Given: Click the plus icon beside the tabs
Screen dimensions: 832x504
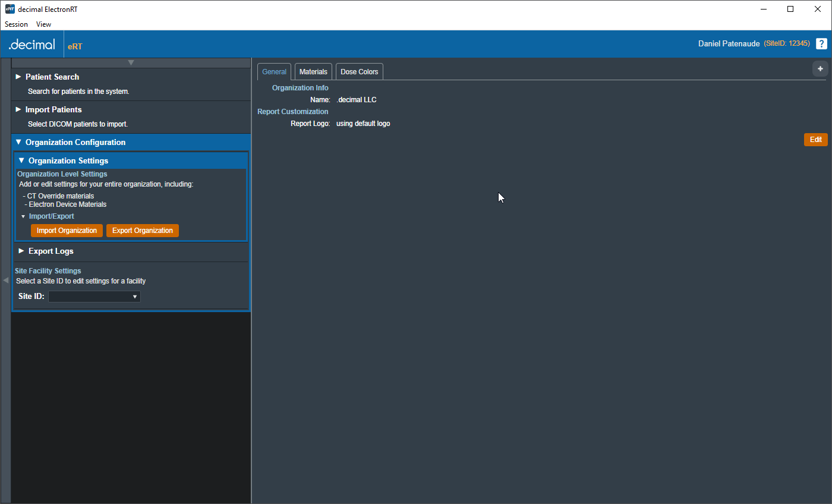Looking at the screenshot, I should (x=820, y=69).
